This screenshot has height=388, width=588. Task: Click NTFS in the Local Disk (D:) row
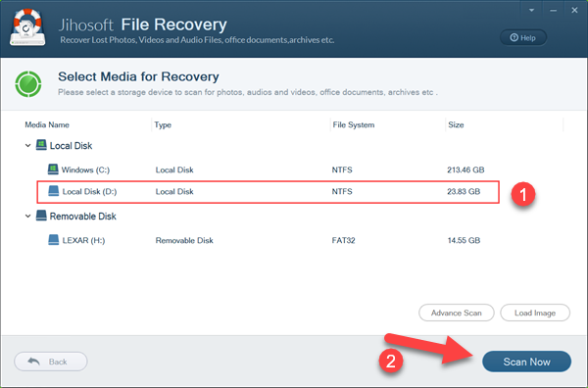tap(342, 192)
